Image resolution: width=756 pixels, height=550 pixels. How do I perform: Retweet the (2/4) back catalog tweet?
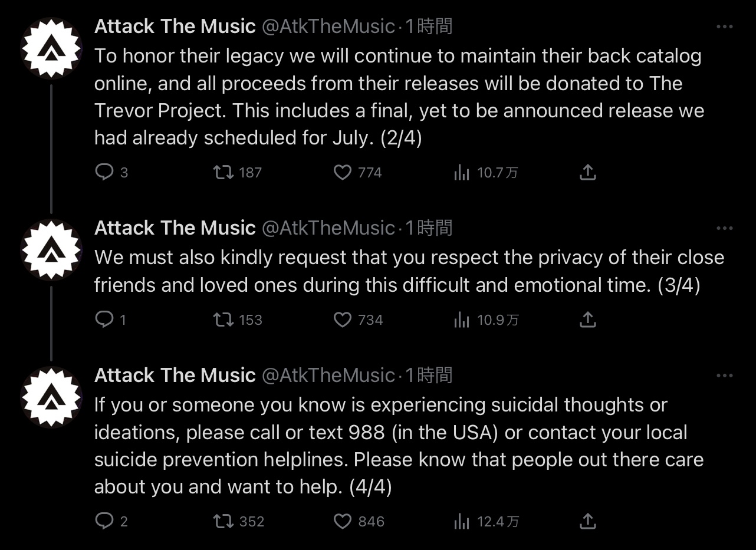[x=223, y=172]
